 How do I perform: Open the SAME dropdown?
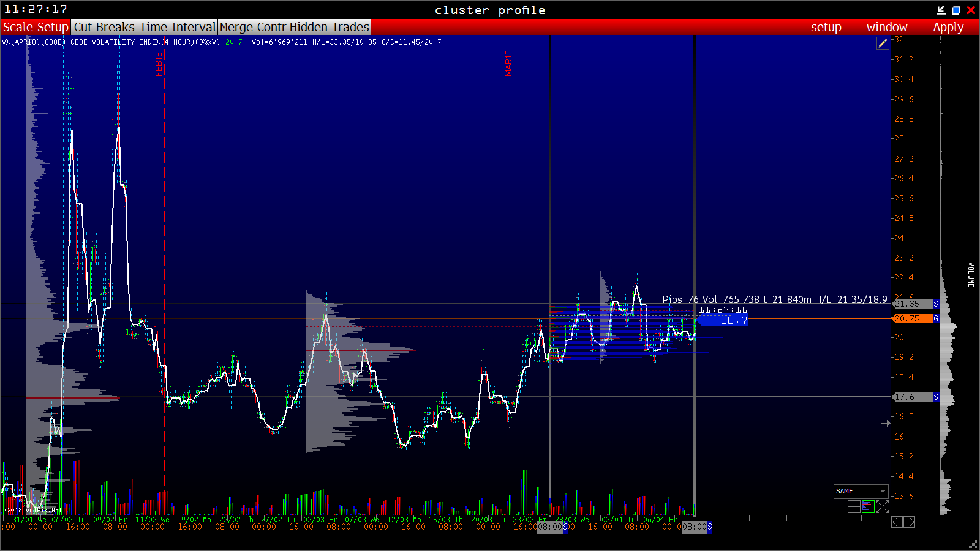(x=861, y=491)
